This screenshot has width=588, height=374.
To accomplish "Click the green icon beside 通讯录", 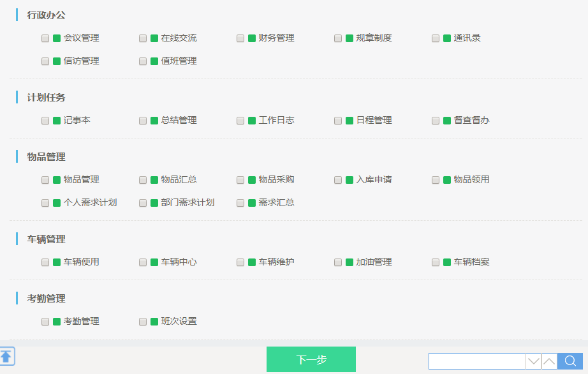I will (x=447, y=38).
